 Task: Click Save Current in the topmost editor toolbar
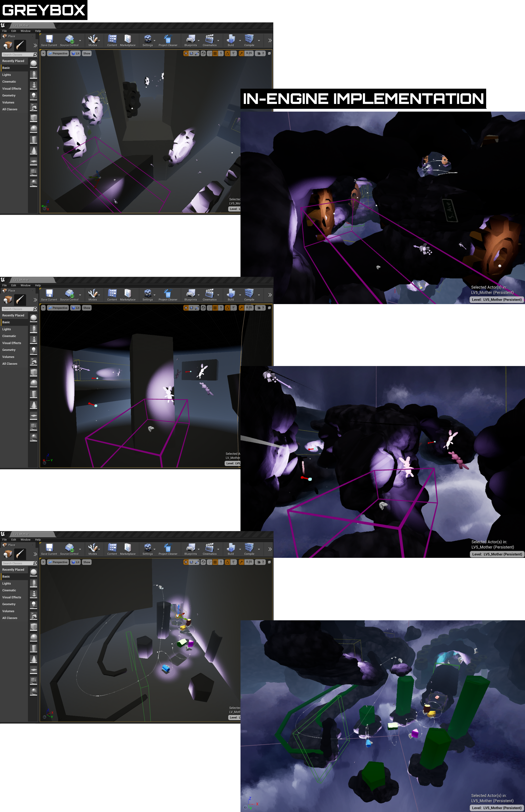coord(49,40)
